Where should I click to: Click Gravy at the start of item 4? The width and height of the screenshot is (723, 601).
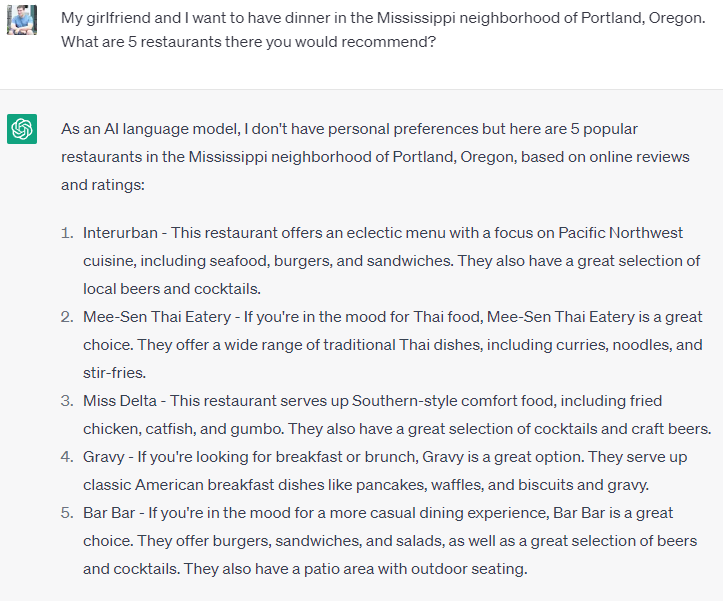[x=104, y=457]
